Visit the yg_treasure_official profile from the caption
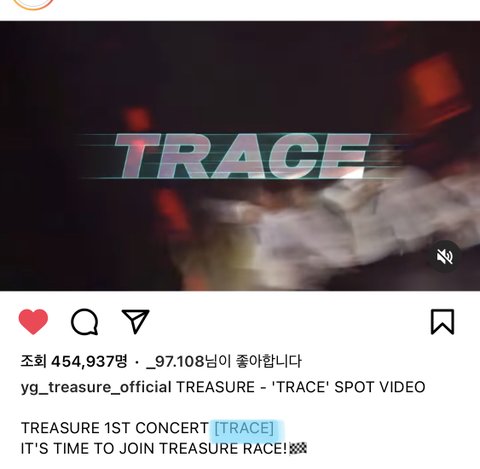Screen dimensions: 480x469 coord(96,387)
